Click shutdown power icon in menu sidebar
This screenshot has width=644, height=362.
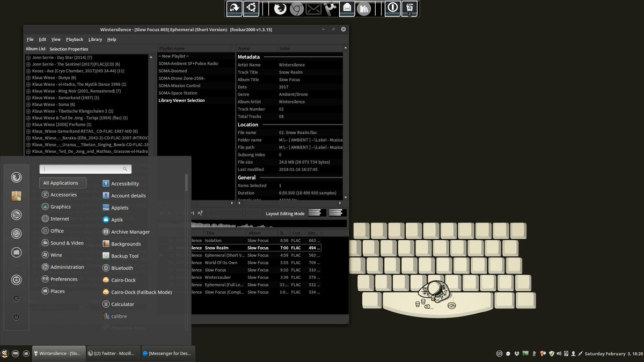point(17,317)
